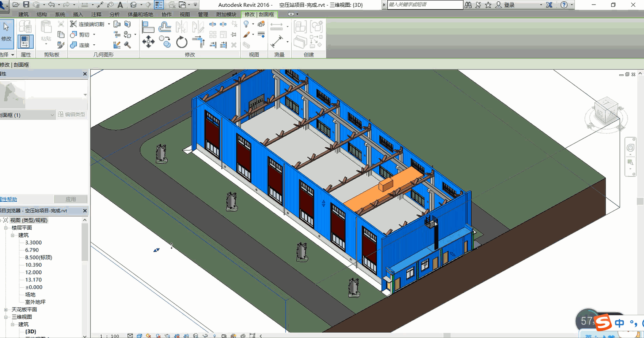Click the Favorites star icon

[x=488, y=5]
